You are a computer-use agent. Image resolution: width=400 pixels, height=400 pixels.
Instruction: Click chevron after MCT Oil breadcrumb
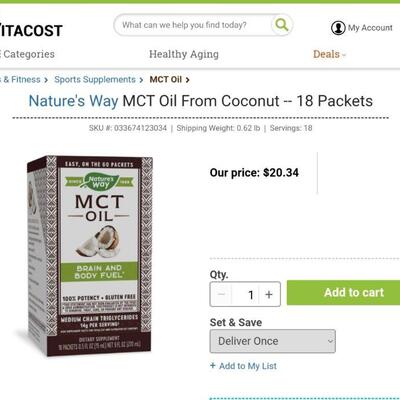click(x=188, y=80)
